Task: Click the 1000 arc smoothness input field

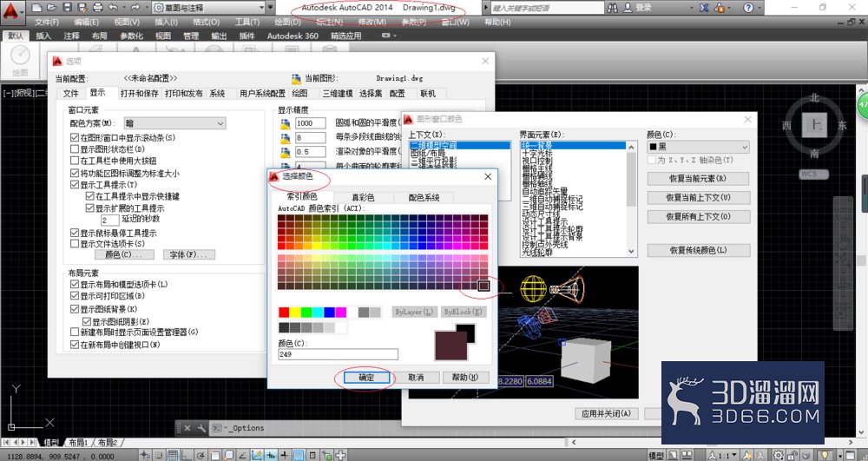Action: [x=311, y=123]
